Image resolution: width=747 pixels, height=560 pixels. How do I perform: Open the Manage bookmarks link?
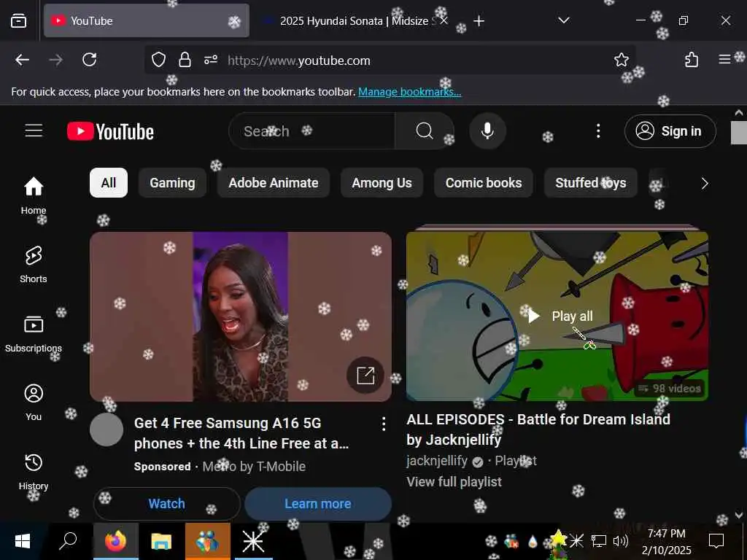[410, 91]
